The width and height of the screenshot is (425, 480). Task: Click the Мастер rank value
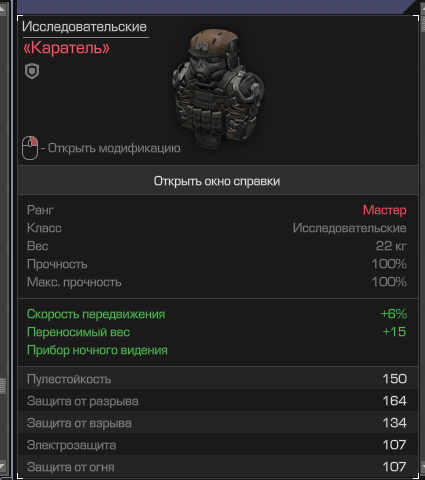(384, 210)
